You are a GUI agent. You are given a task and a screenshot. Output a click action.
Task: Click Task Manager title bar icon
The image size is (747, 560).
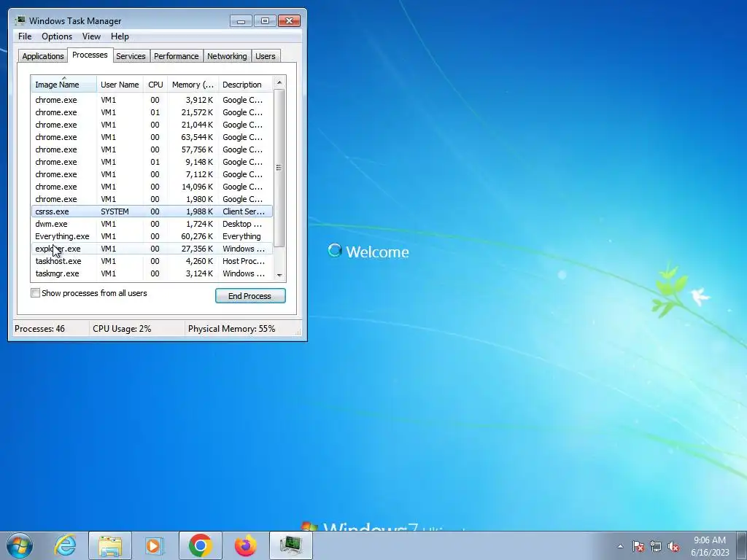20,20
